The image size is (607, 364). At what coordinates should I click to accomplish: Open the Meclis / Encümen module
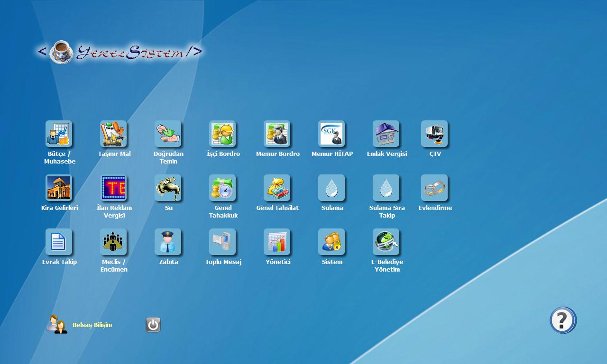pyautogui.click(x=113, y=242)
